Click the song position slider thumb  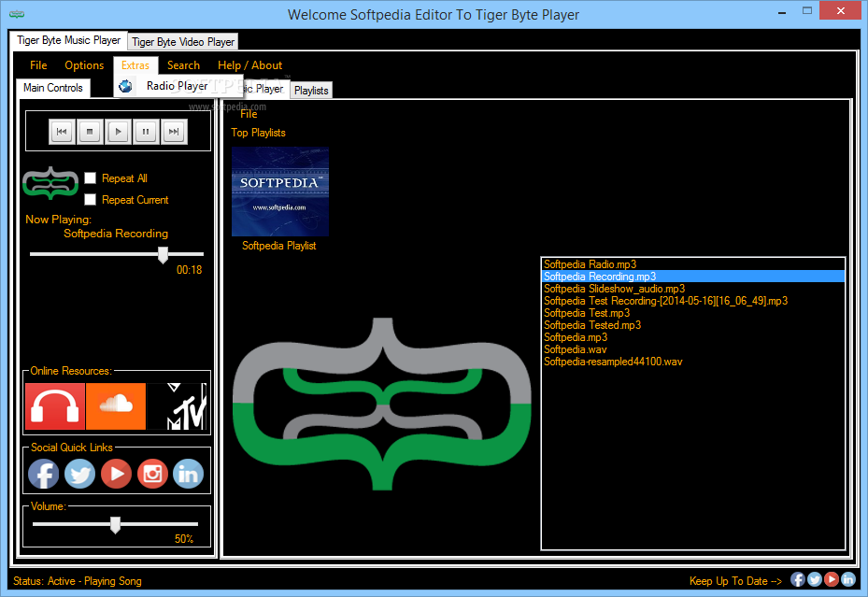[x=163, y=255]
